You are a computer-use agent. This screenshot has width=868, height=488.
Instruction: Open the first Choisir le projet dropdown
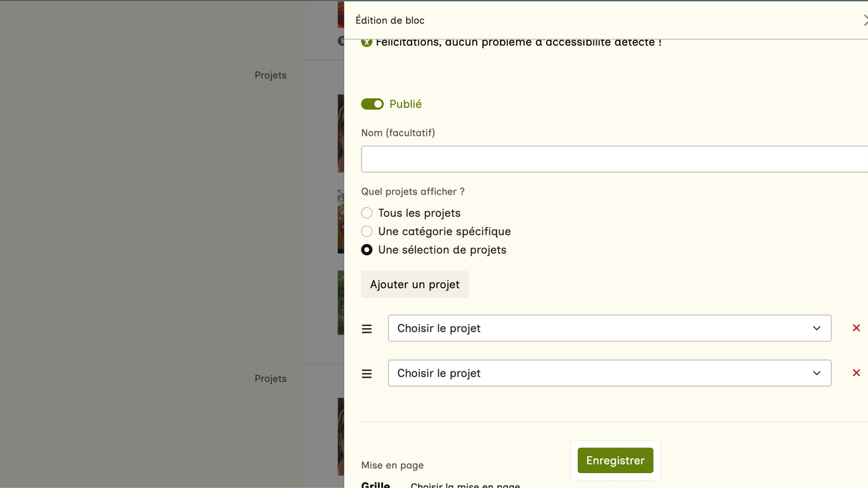597,328
